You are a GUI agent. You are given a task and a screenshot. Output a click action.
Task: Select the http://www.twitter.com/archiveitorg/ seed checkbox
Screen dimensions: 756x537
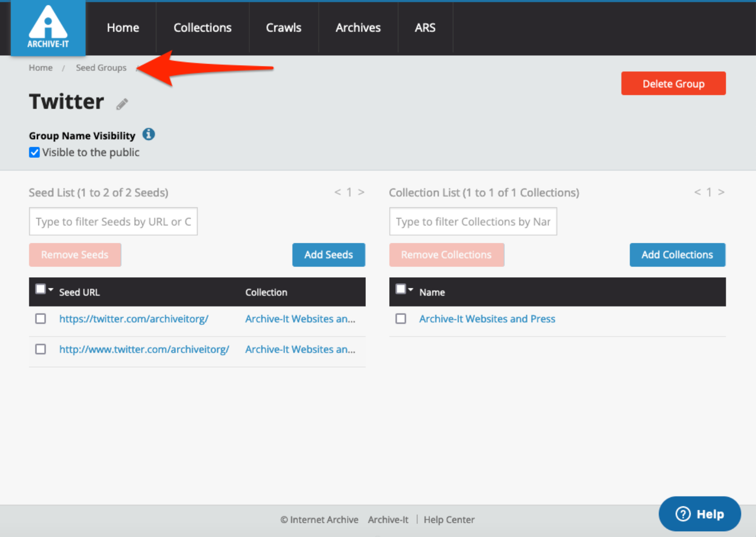pyautogui.click(x=41, y=350)
